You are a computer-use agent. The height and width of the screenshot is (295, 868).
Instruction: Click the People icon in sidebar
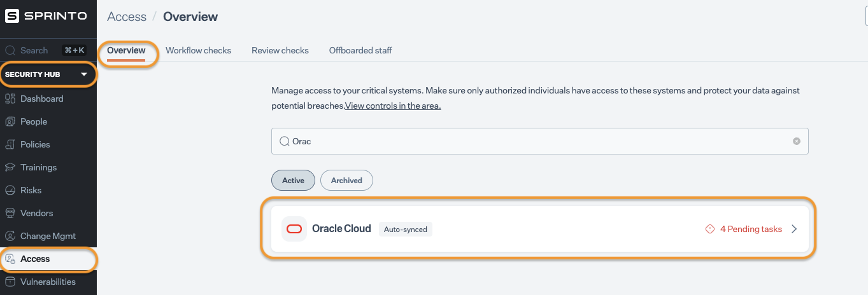pyautogui.click(x=10, y=121)
